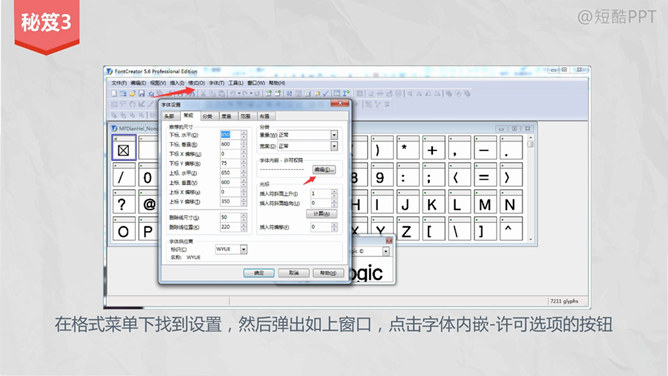The height and width of the screenshot is (376, 668).
Task: Open the 文件(F) menu
Action: (119, 83)
